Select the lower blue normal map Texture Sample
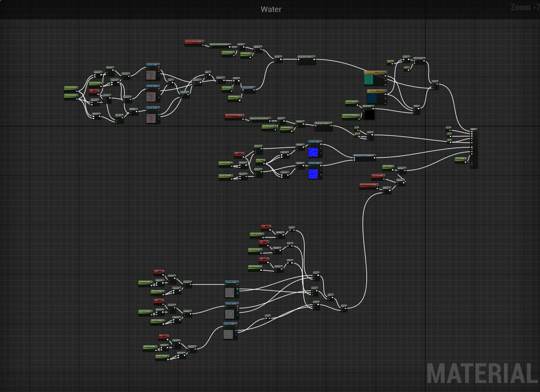Image resolution: width=540 pixels, height=392 pixels. click(314, 174)
